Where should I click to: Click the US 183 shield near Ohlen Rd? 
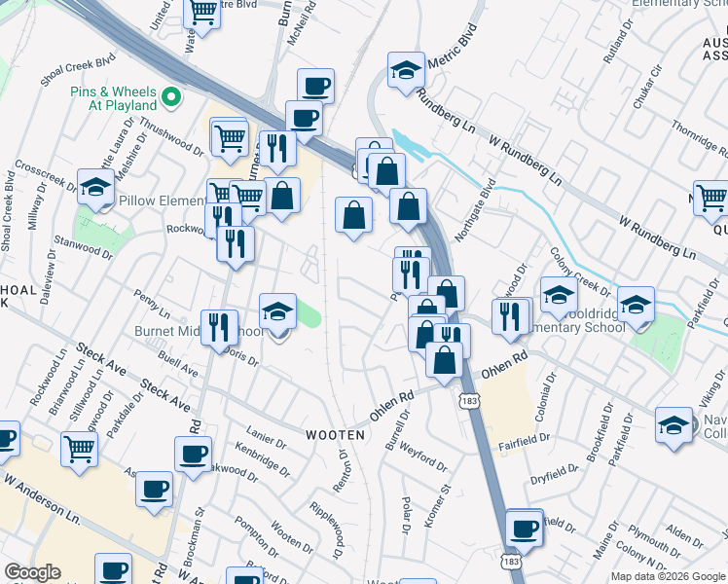coord(470,401)
